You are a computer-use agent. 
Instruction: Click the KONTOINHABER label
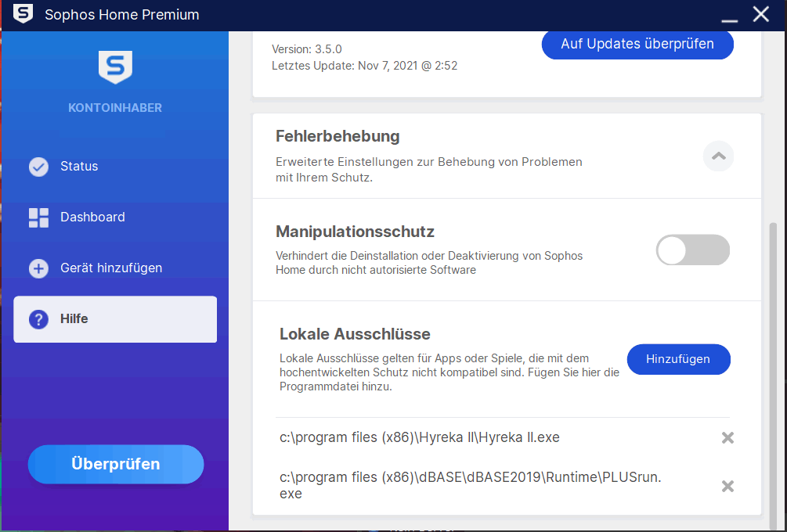[x=115, y=108]
